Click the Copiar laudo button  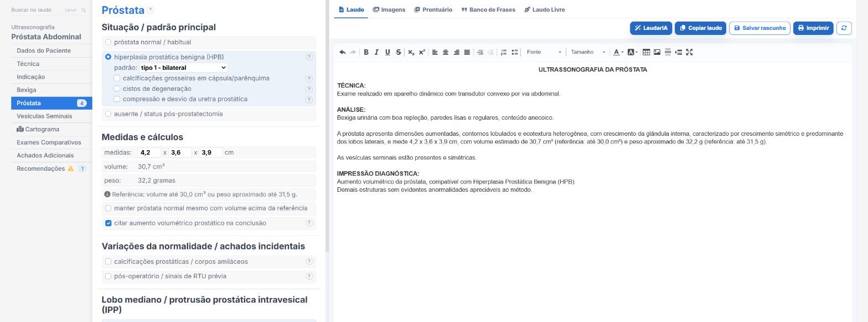pos(700,28)
